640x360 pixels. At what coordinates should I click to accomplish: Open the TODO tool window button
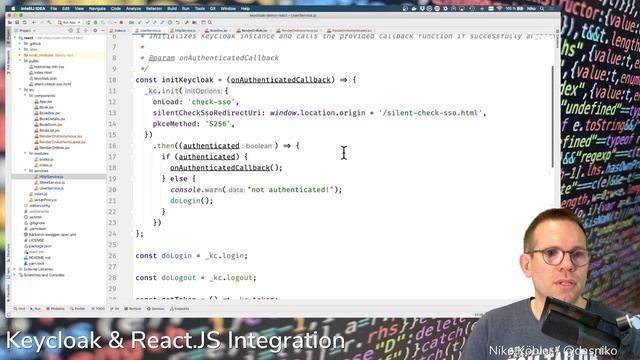(x=98, y=309)
